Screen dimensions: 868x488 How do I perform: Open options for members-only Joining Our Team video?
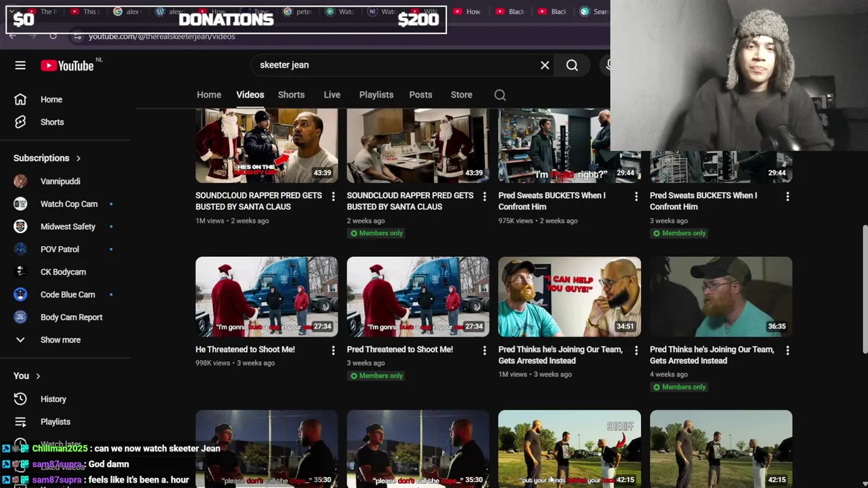point(787,350)
